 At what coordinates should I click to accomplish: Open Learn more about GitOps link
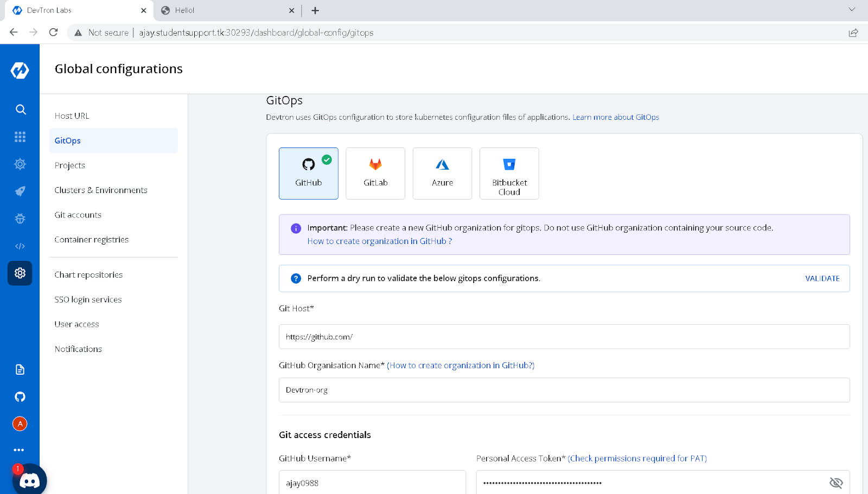click(616, 117)
